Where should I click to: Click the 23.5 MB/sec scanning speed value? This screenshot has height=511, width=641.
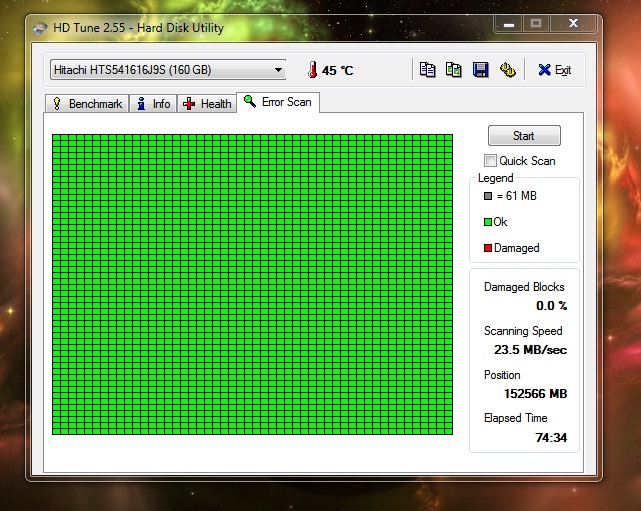(x=530, y=350)
